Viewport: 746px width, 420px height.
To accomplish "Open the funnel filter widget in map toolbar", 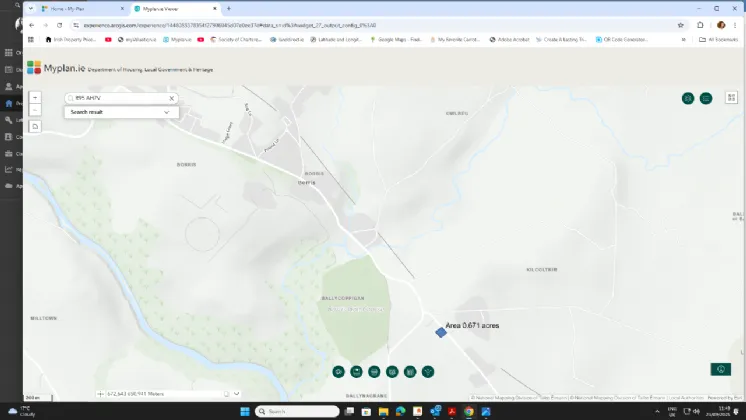I will 428,372.
